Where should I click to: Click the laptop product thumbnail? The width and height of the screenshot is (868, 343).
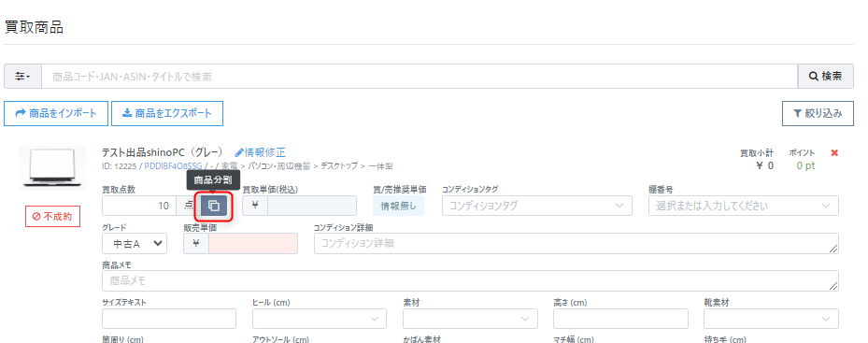(52, 168)
